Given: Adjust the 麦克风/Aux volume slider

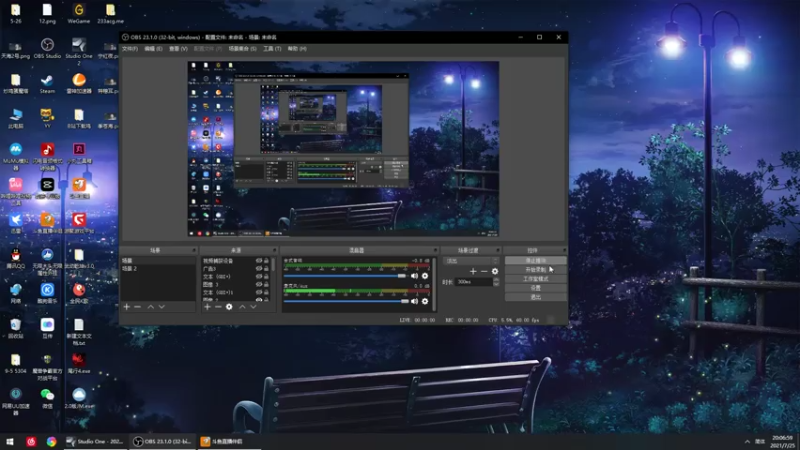Looking at the screenshot, I should pyautogui.click(x=346, y=301).
